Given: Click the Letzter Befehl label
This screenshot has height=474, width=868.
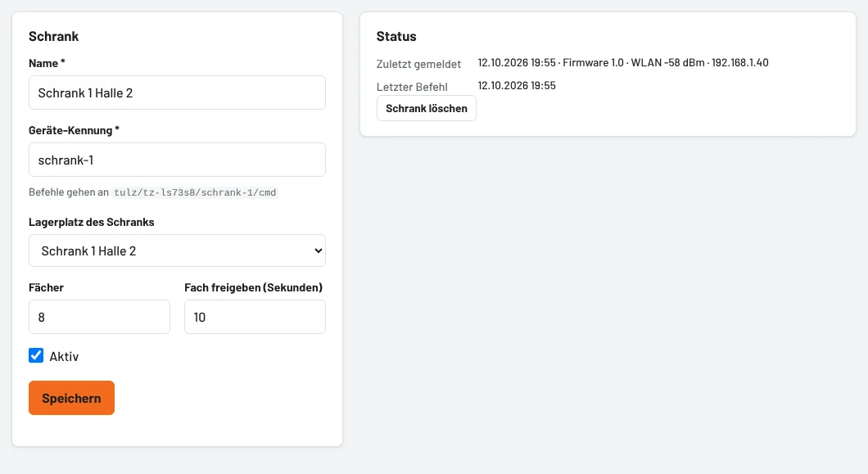Looking at the screenshot, I should tap(412, 87).
